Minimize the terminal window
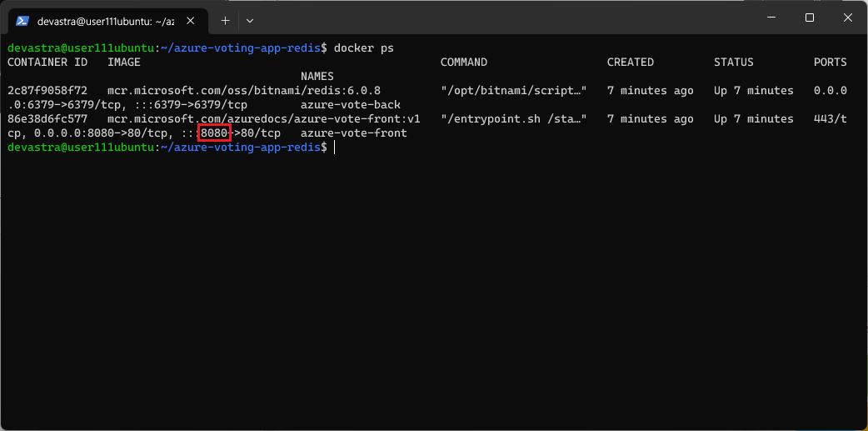 tap(771, 18)
